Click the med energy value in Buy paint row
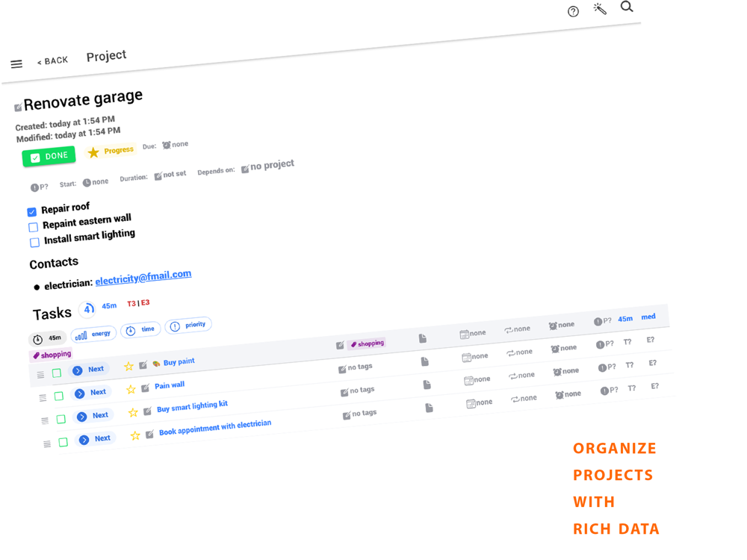This screenshot has height=560, width=747. point(648,317)
